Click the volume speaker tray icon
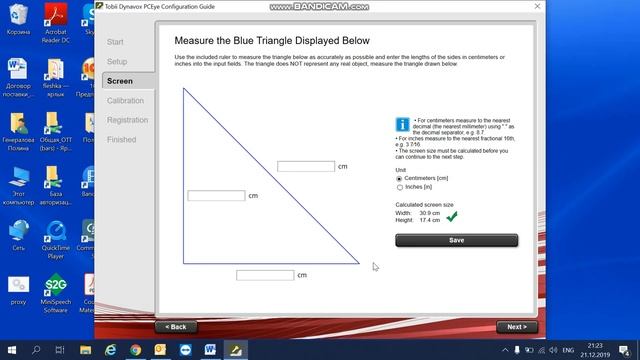This screenshot has height=360, width=640. (x=553, y=350)
